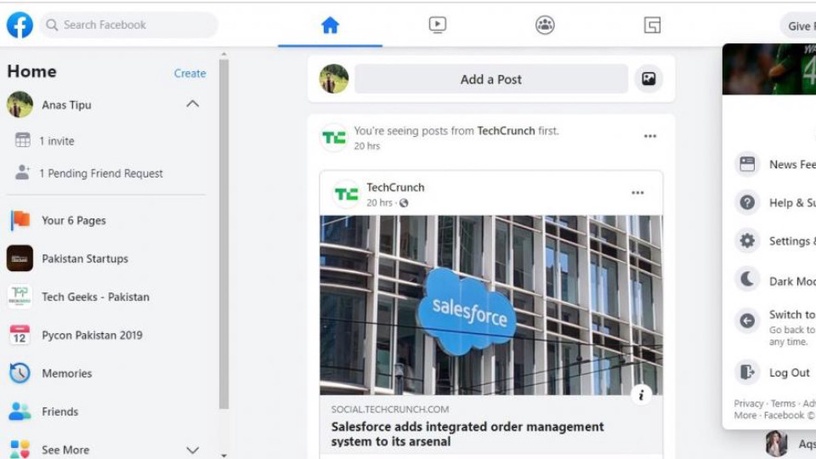Open the Gaming tab icon
816x459 pixels.
tap(652, 25)
